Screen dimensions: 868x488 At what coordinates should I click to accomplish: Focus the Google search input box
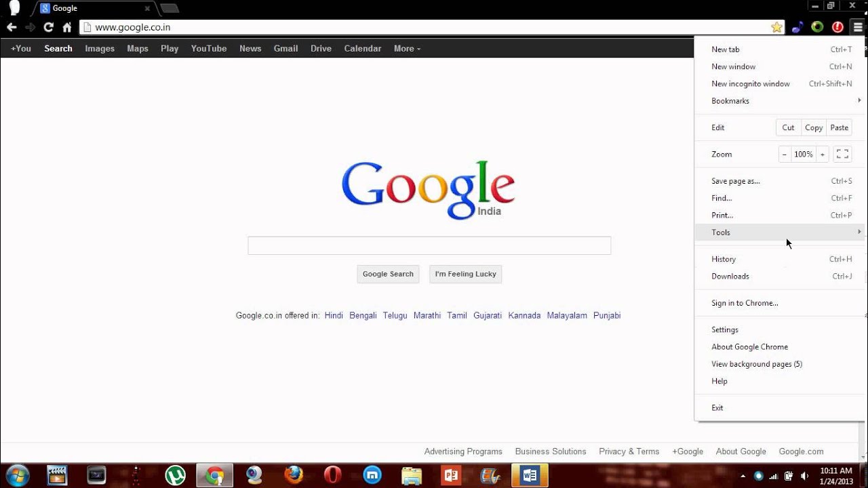click(x=429, y=245)
